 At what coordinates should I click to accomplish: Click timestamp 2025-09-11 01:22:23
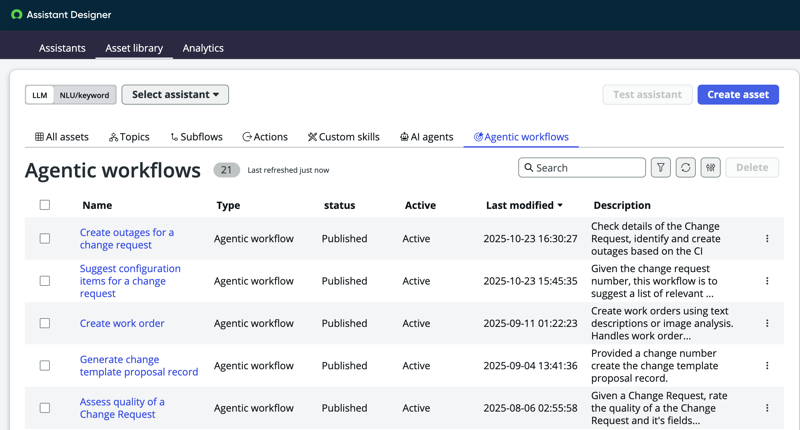pyautogui.click(x=530, y=323)
